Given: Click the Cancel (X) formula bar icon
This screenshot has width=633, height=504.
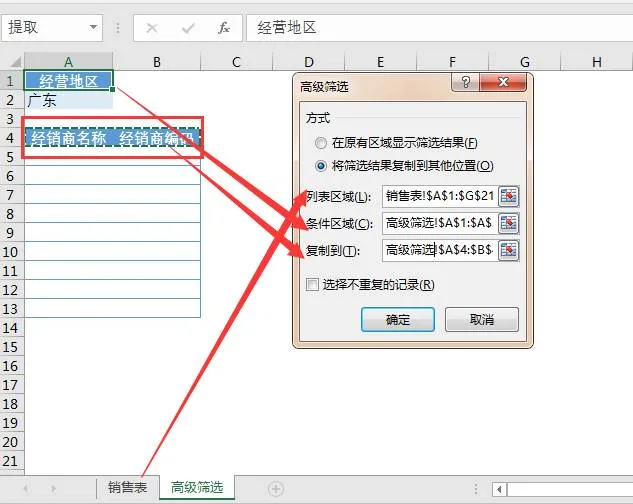Looking at the screenshot, I should pyautogui.click(x=152, y=28).
